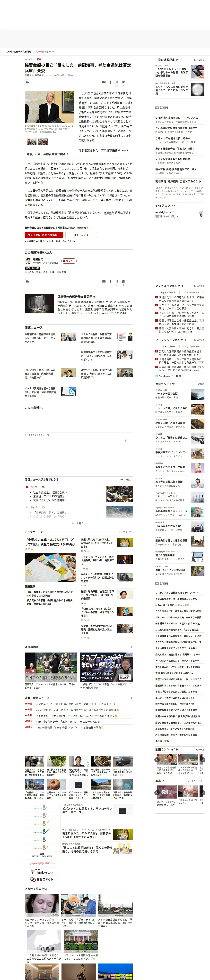Click previous arrow on 動画ランキング carousel
The height and width of the screenshot is (980, 210).
pyautogui.click(x=157, y=760)
